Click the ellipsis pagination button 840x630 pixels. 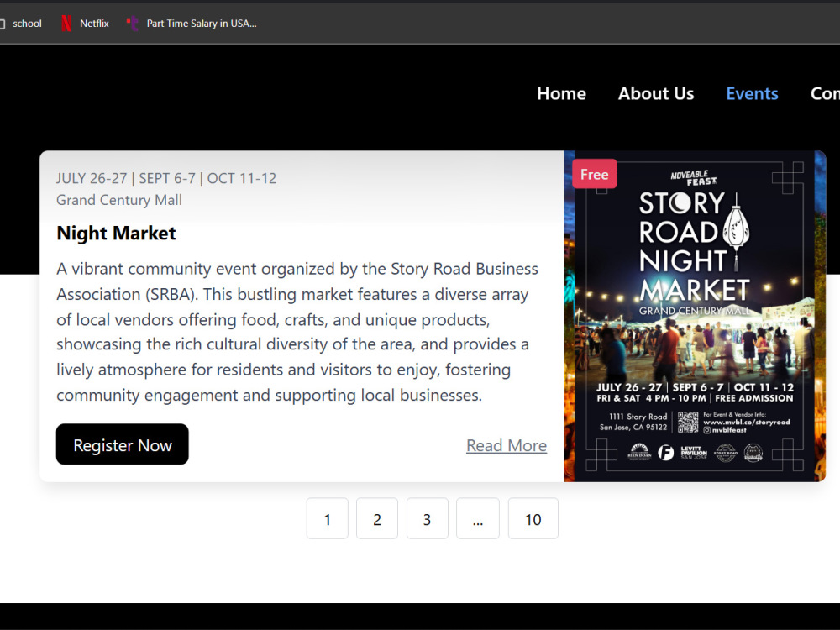click(478, 518)
